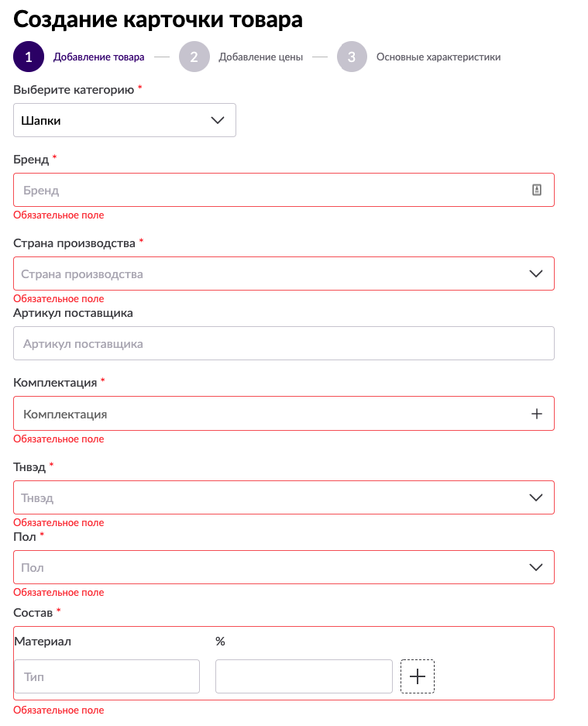This screenshot has height=726, width=588.
Task: Go to the Добавление цены step label
Action: click(x=260, y=57)
